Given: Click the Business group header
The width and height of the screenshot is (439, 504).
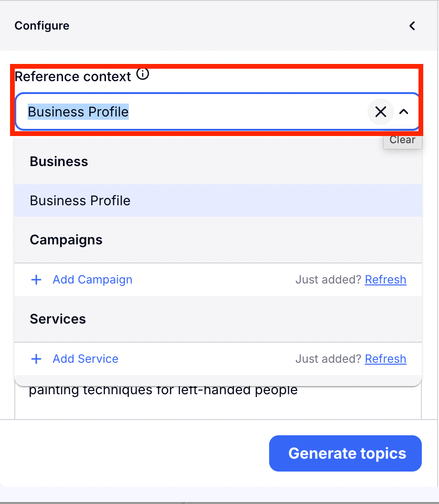Looking at the screenshot, I should 59,161.
